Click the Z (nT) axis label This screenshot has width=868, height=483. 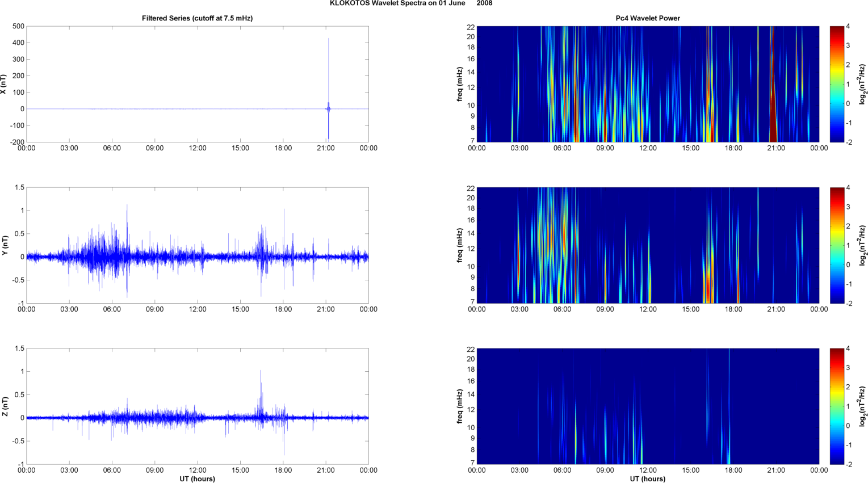click(x=5, y=406)
